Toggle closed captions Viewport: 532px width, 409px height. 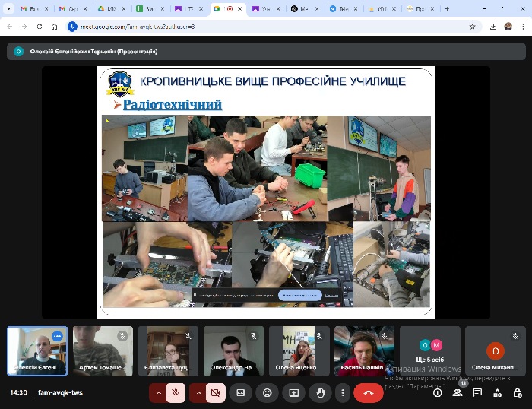tap(241, 392)
